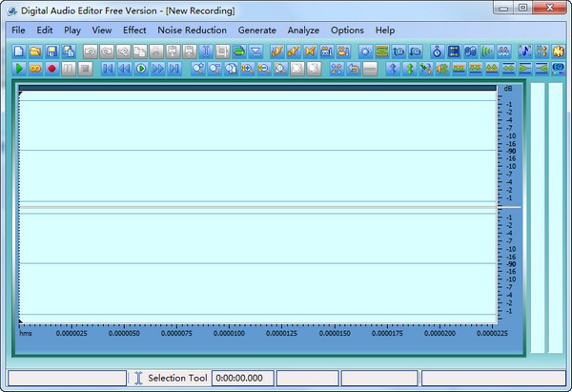572x392 pixels.
Task: Click the Loop playback icon
Action: pos(36,69)
